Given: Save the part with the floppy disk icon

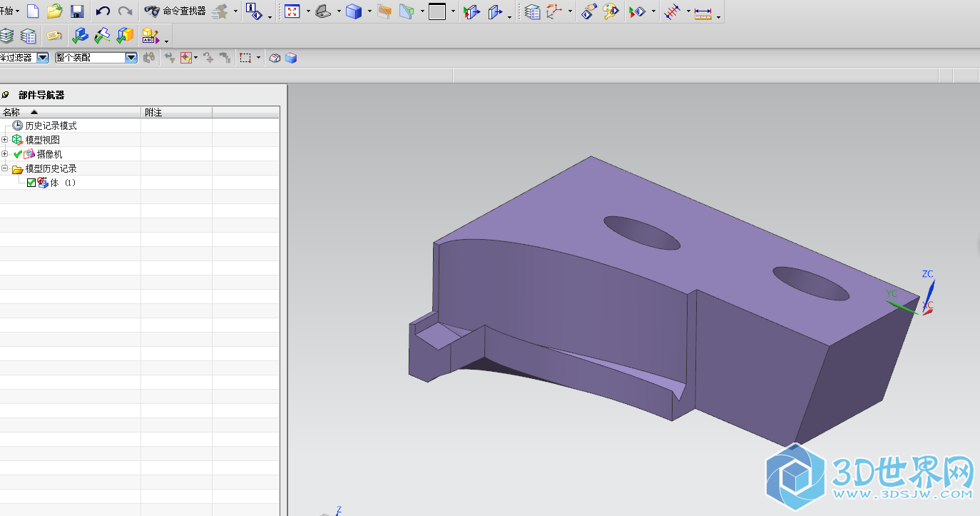Looking at the screenshot, I should pos(77,11).
